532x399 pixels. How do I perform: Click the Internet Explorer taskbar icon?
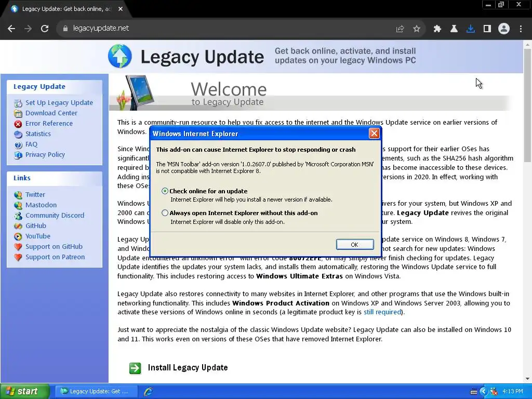coord(148,392)
